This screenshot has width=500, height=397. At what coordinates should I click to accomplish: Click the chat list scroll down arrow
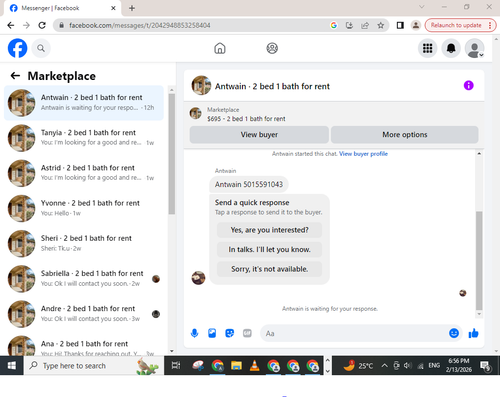172,351
